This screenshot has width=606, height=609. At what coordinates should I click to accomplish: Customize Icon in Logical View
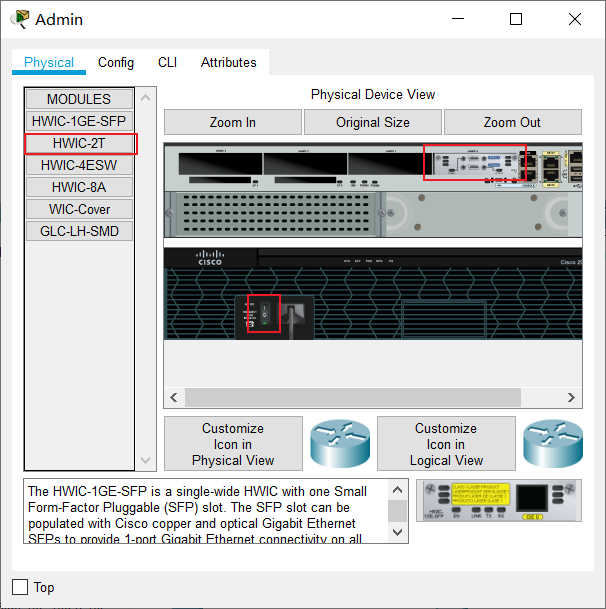click(x=446, y=444)
